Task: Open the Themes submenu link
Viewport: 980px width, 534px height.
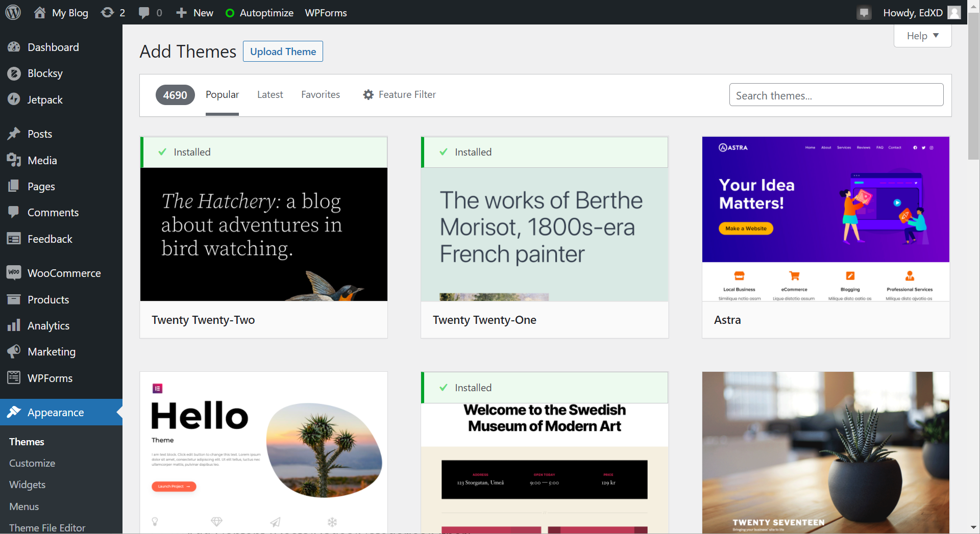Action: point(27,442)
